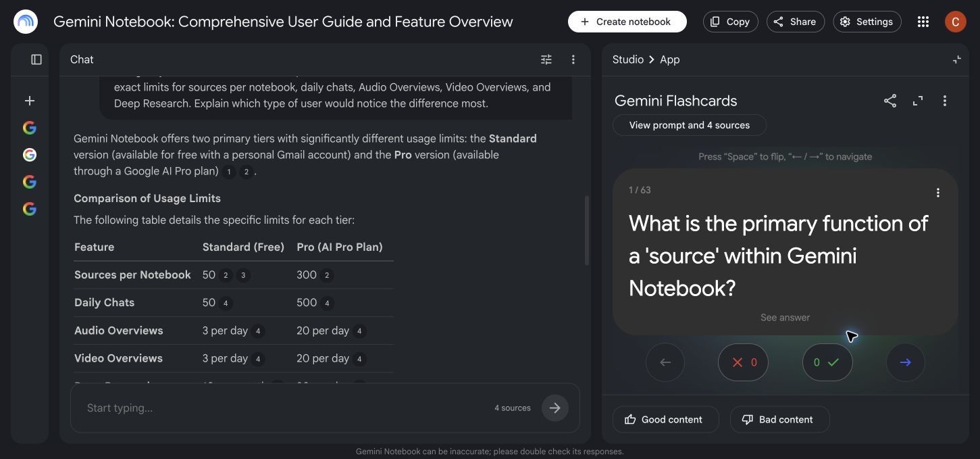Open citation 1 after Google AI Pro plan
Image resolution: width=980 pixels, height=459 pixels.
coord(228,172)
